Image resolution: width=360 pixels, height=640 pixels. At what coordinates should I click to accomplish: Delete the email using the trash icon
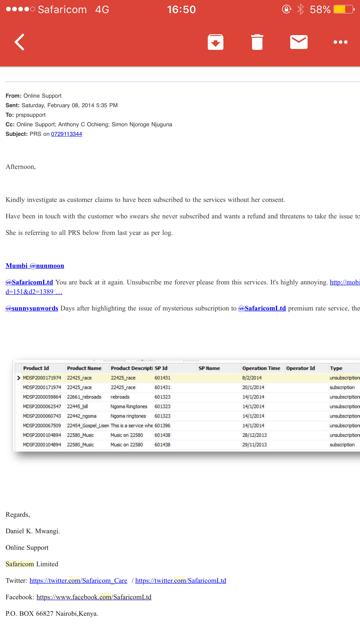(x=257, y=42)
